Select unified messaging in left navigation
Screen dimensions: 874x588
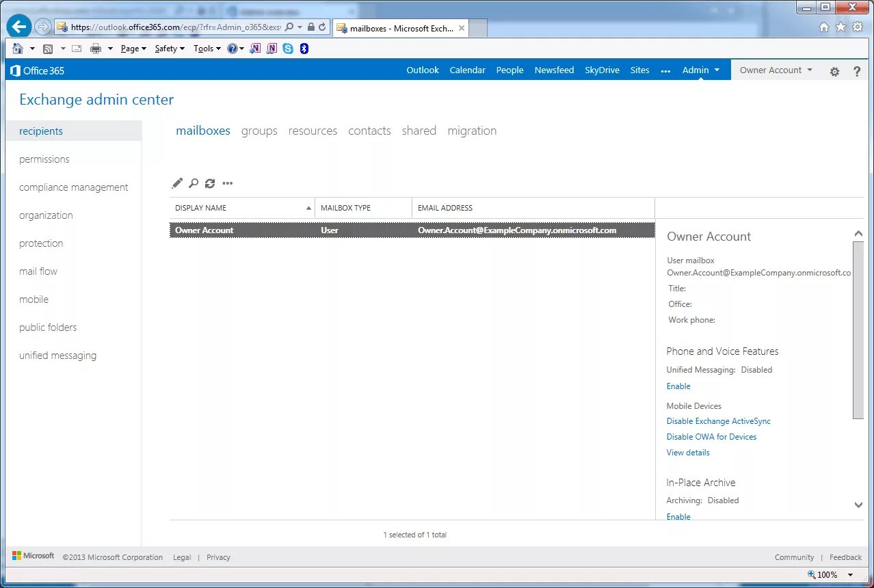click(x=57, y=356)
